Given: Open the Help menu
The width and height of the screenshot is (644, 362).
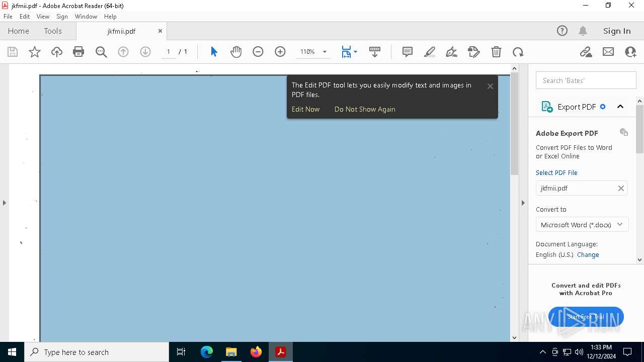Looking at the screenshot, I should 110,17.
